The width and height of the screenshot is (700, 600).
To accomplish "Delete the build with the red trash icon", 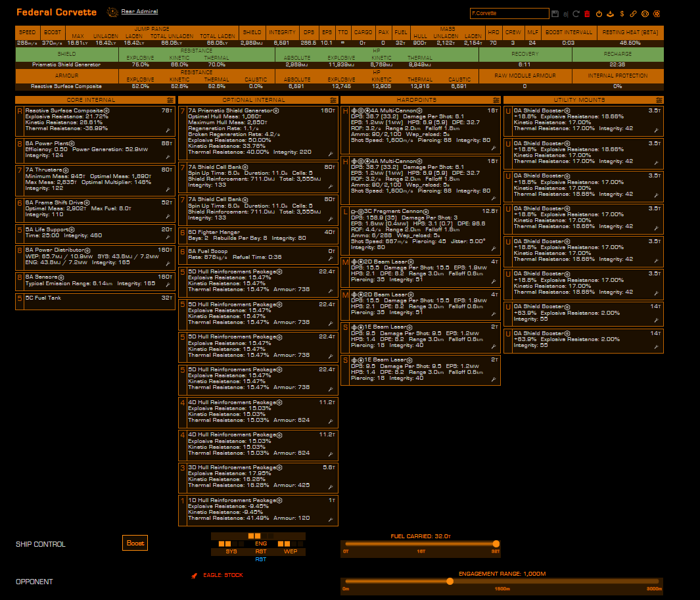I will tap(587, 14).
